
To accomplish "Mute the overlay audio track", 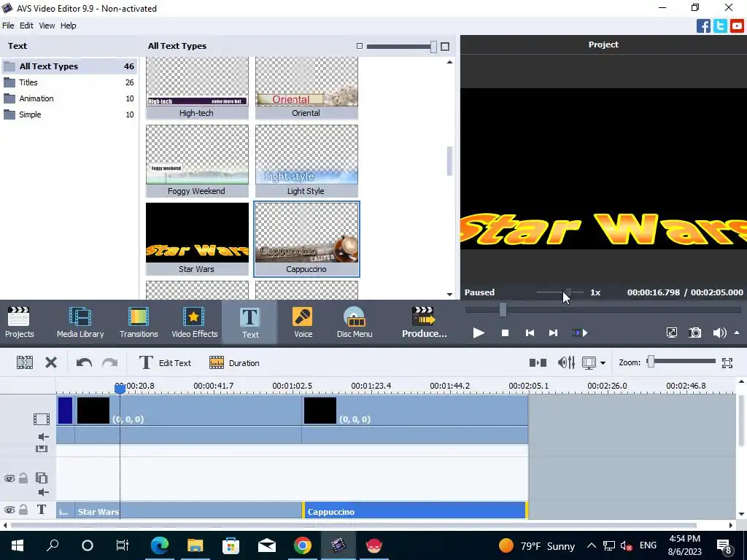I will (x=43, y=492).
